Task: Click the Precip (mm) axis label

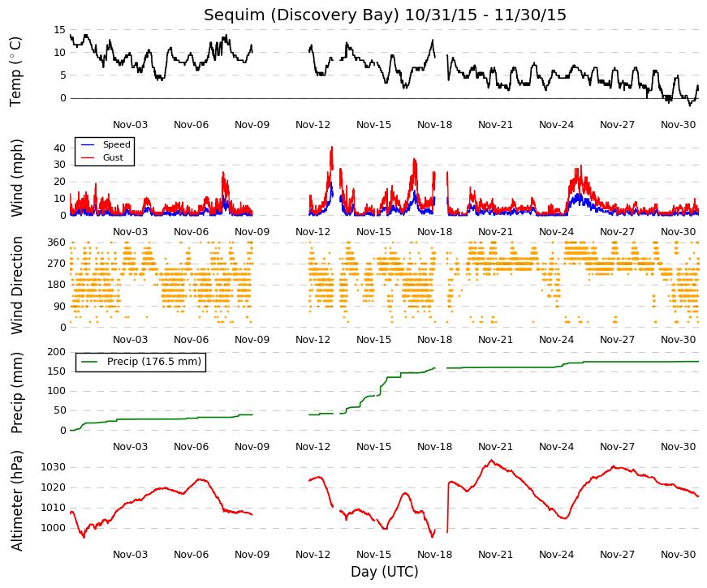Action: point(17,393)
